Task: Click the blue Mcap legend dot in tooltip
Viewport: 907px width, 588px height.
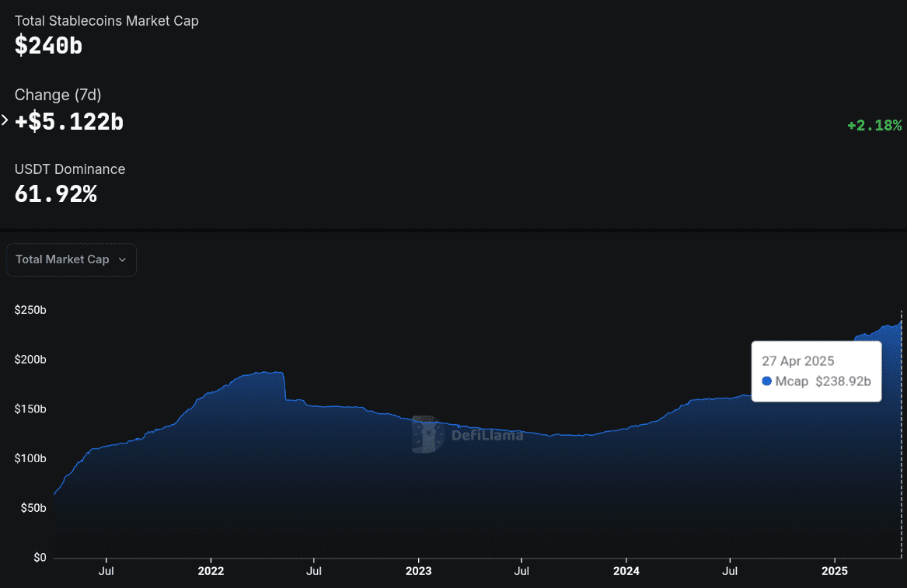Action: tap(769, 381)
